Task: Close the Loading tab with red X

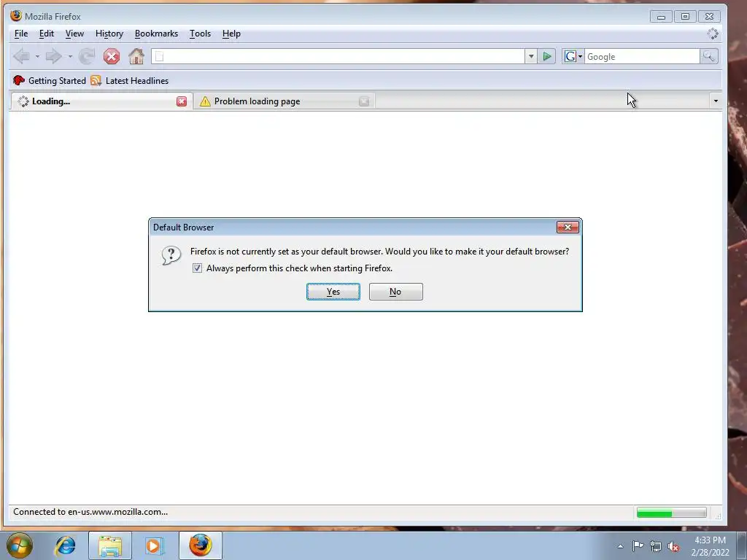Action: coord(182,101)
